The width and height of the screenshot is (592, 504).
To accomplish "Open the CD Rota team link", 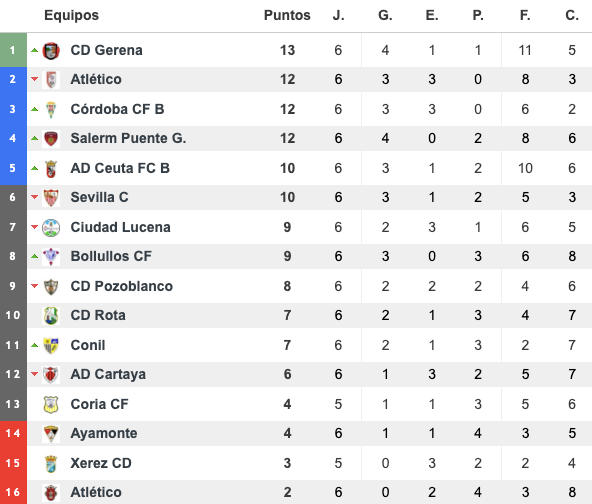I will point(98,315).
